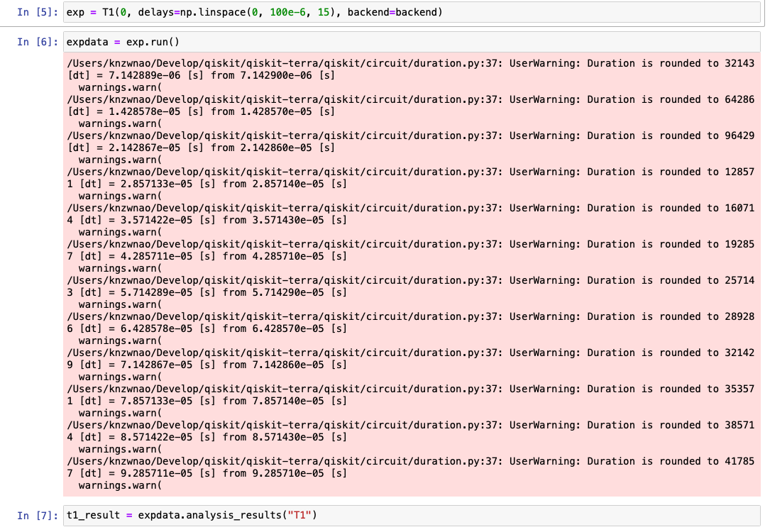Click the value 8.571422e-05 in output
This screenshot has height=532, width=770.
coord(157,437)
